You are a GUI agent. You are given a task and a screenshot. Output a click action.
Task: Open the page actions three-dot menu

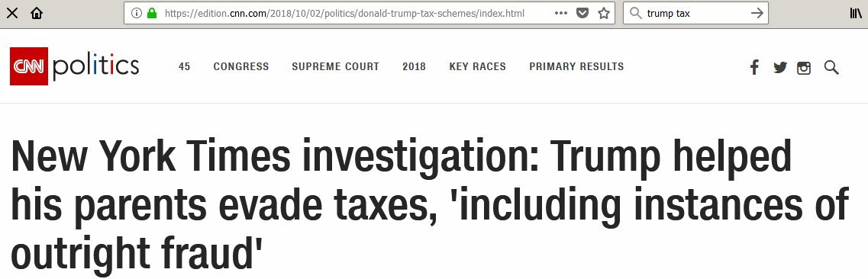(561, 13)
